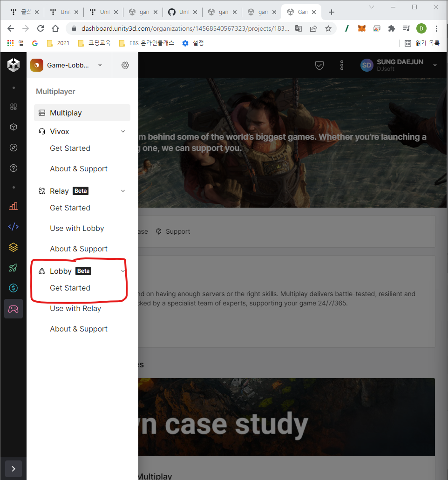Open the media control playlist icon
The image size is (448, 480).
(407, 28)
